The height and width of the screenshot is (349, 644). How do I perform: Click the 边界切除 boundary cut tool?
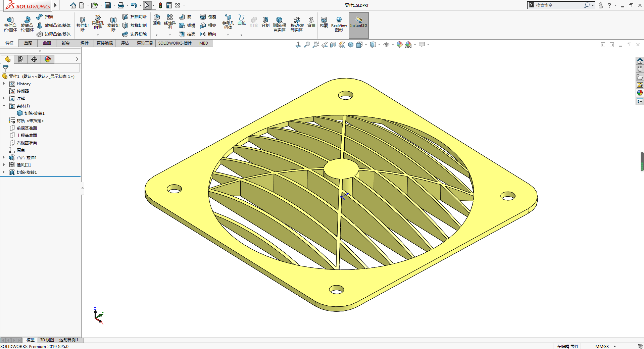click(x=135, y=34)
